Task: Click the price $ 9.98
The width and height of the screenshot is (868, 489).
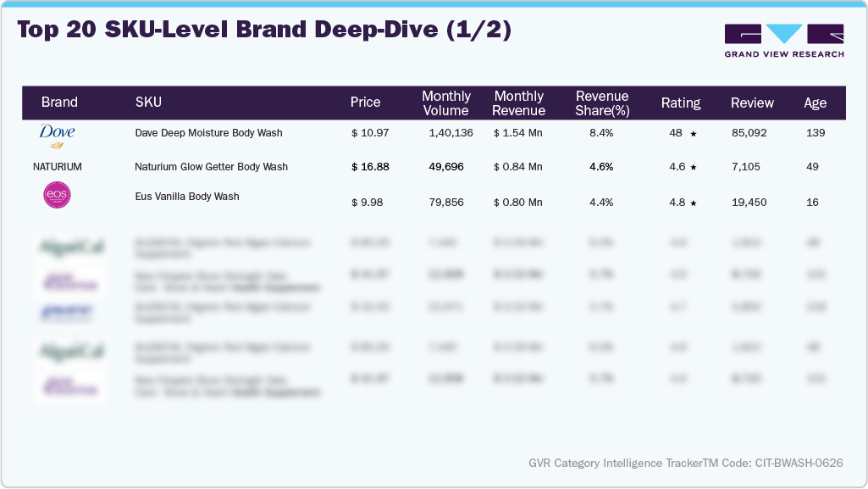Action: tap(367, 203)
